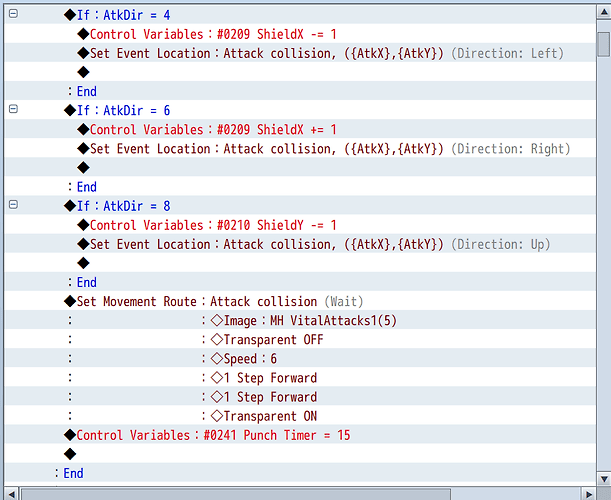Click the diamond beside Set Movement Route

coord(70,301)
